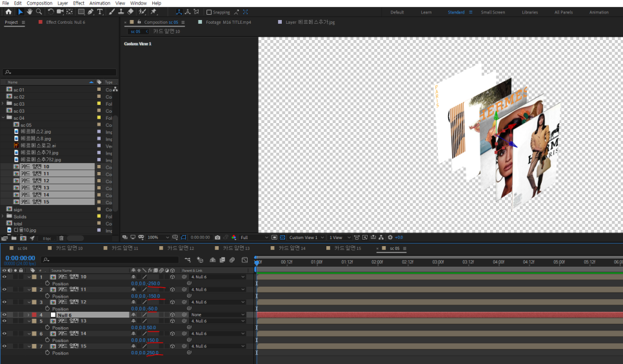The height and width of the screenshot is (364, 623).
Task: Click the delete trash icon in Project panel
Action: click(x=61, y=238)
